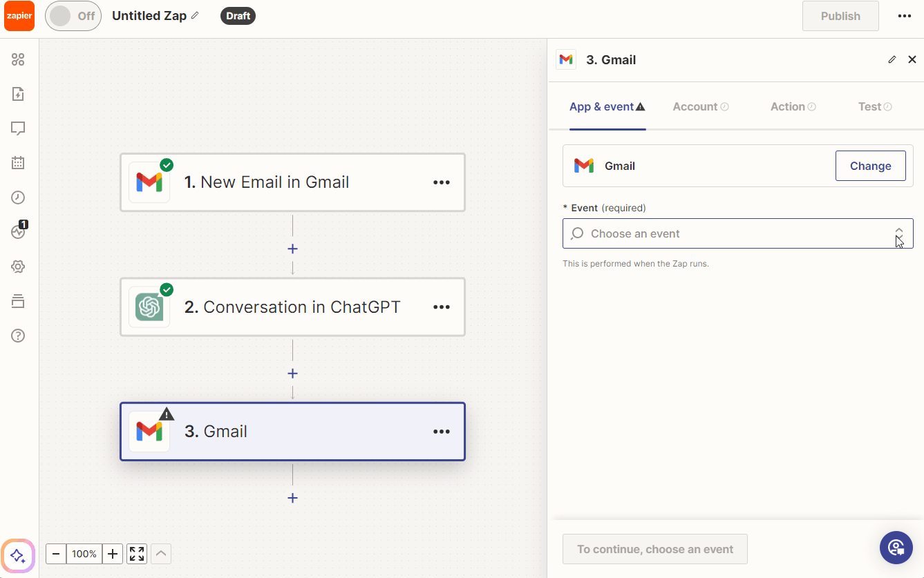Select step 2 Conversation in ChatGPT
Image resolution: width=924 pixels, height=578 pixels.
[292, 307]
